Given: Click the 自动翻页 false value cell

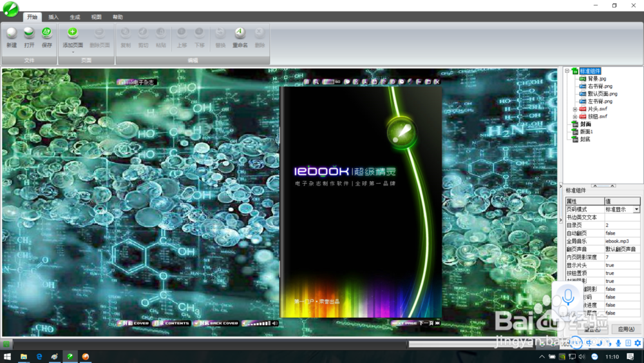Looking at the screenshot, I should tap(622, 233).
